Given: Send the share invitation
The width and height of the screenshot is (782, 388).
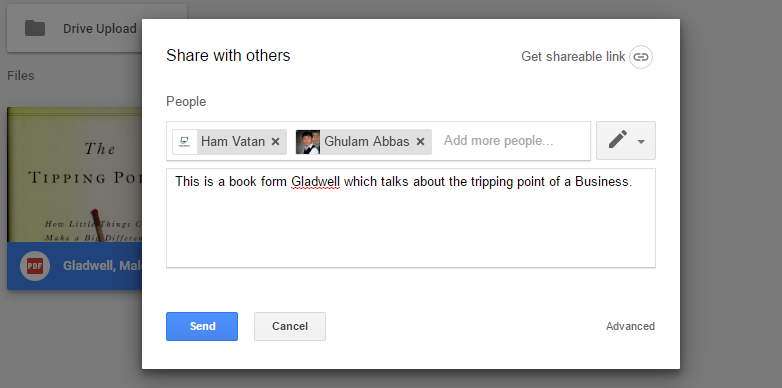Looking at the screenshot, I should [202, 326].
